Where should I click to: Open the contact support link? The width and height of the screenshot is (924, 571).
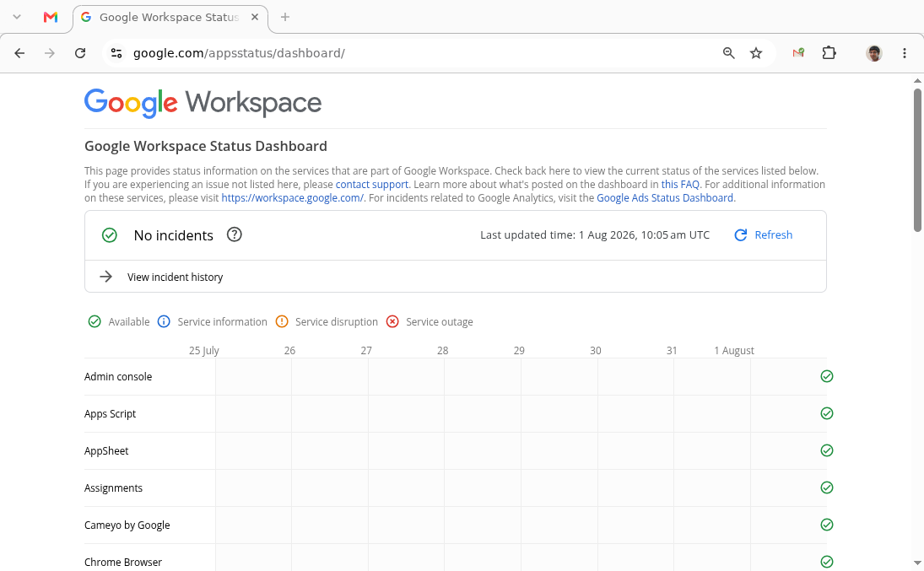coord(372,185)
